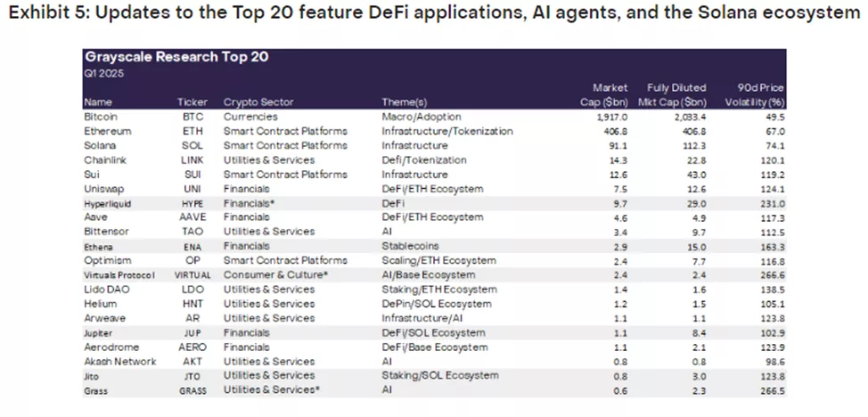Image resolution: width=868 pixels, height=417 pixels.
Task: Select the 'Jupiter' name cell
Action: click(x=99, y=333)
